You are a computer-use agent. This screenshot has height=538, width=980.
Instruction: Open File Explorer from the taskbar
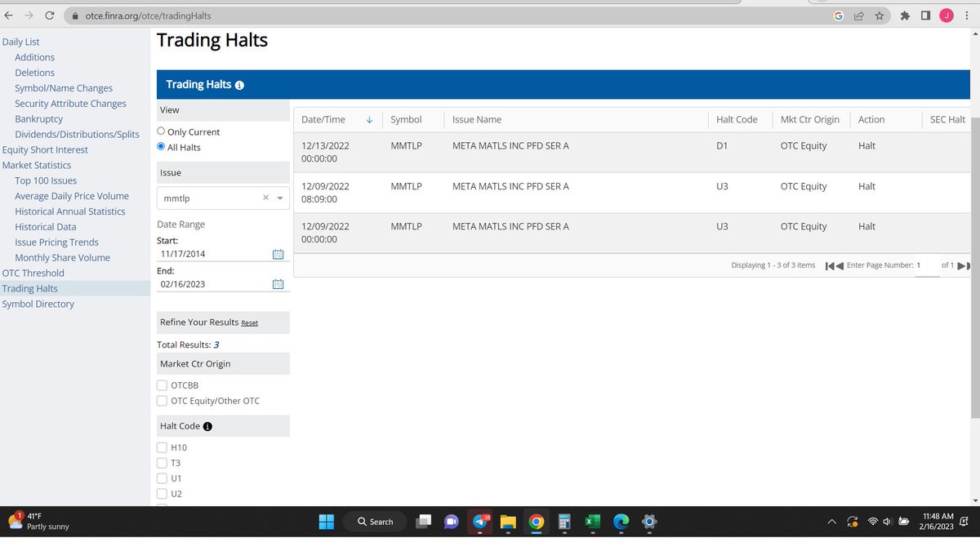(x=508, y=521)
